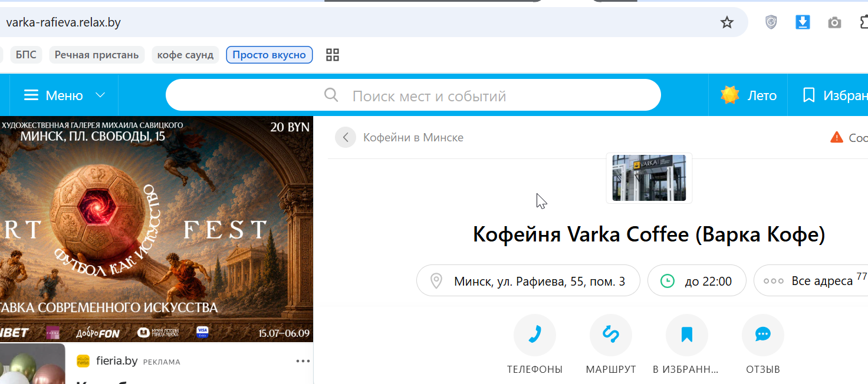Open the bookmarks grid icon
The width and height of the screenshot is (868, 384).
(333, 55)
